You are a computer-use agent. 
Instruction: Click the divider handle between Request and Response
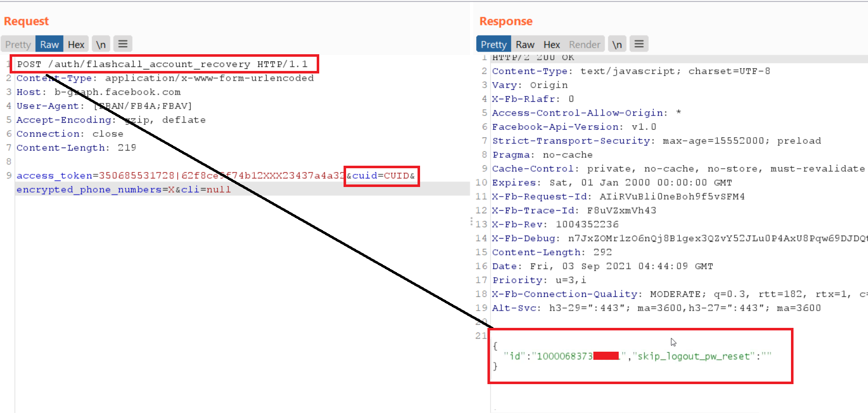(471, 221)
